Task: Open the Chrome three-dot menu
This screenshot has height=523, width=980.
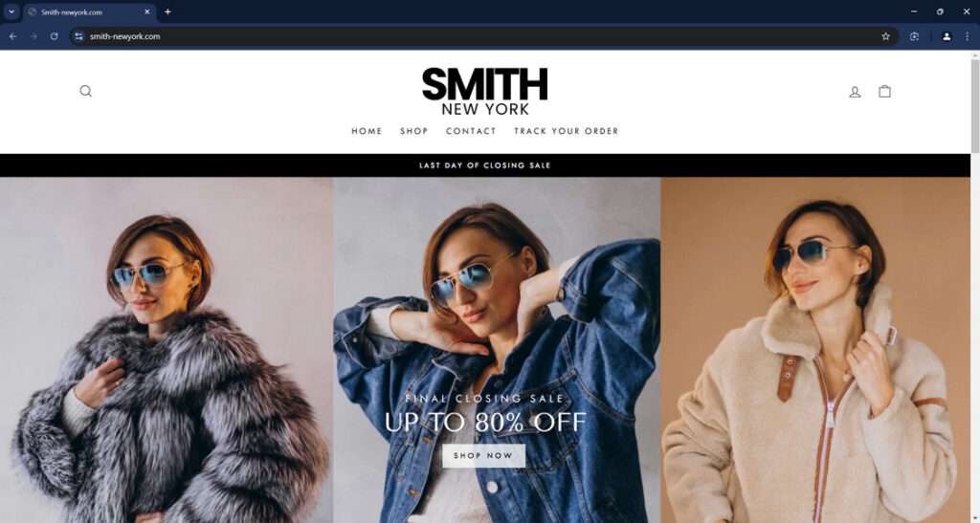Action: [967, 36]
